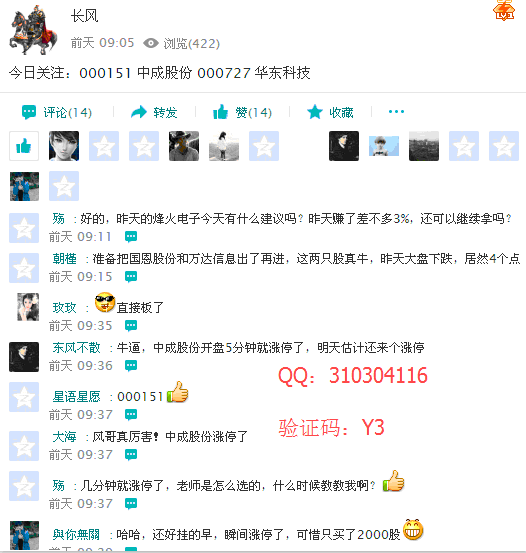Open 與你無關 user profile link
The height and width of the screenshot is (553, 526).
77,535
